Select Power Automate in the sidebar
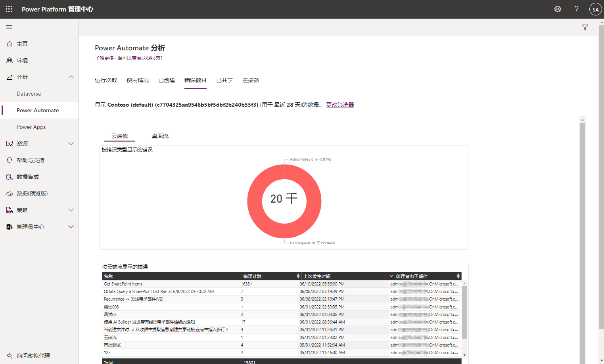 (38, 110)
